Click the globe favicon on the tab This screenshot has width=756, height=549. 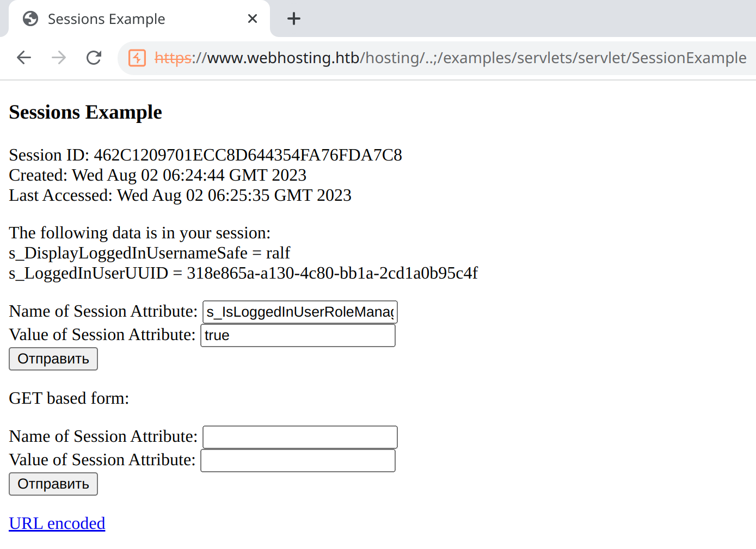point(30,19)
